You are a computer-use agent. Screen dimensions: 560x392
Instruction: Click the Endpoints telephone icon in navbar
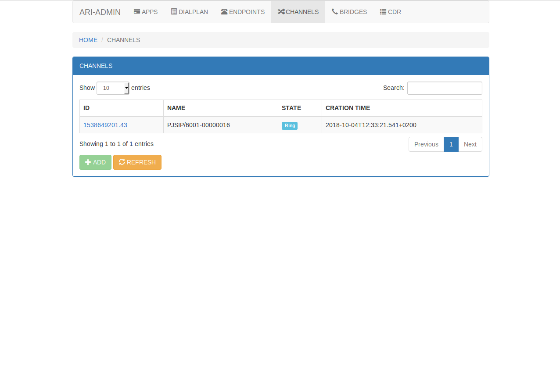pos(224,11)
